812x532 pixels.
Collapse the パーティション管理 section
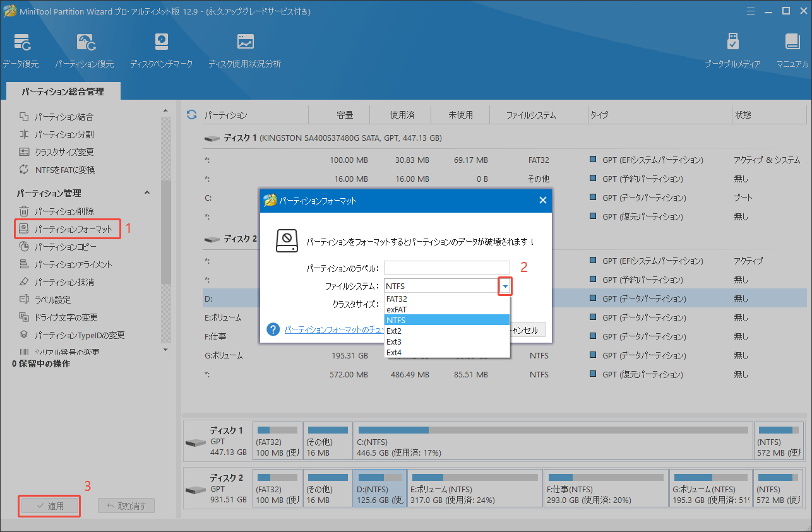(147, 193)
